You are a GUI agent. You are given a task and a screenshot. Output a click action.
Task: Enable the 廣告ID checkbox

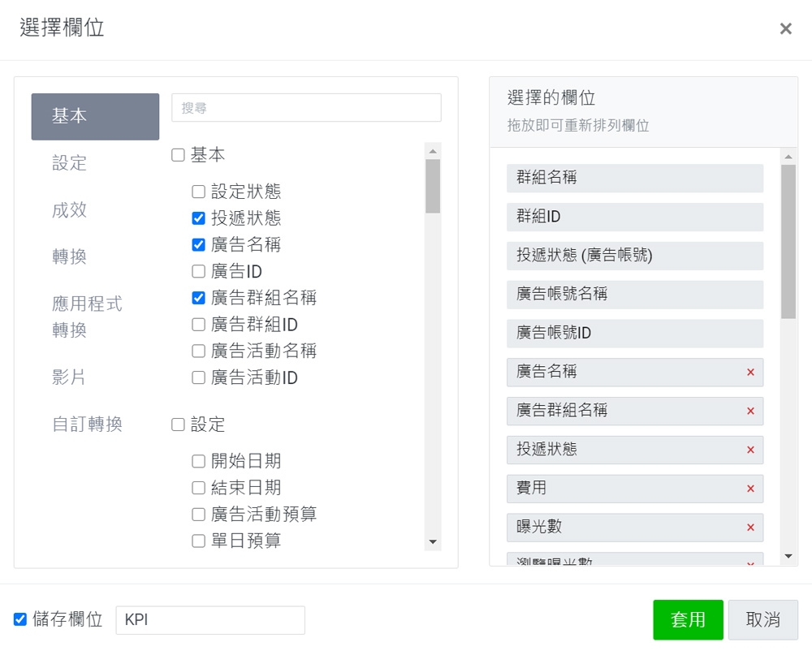coord(198,271)
